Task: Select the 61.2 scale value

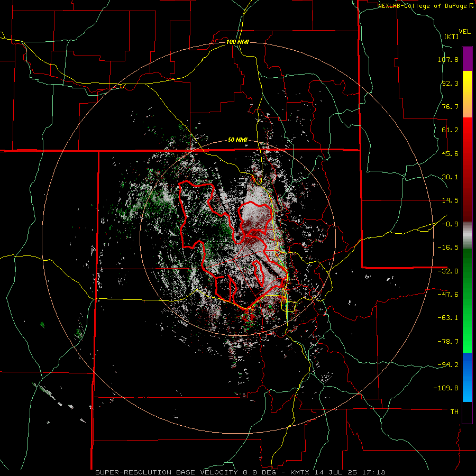Action: 450,130
